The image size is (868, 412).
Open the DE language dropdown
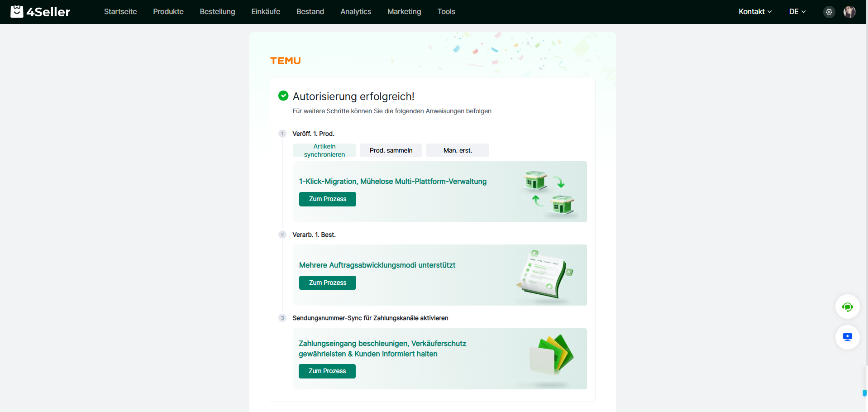click(797, 12)
